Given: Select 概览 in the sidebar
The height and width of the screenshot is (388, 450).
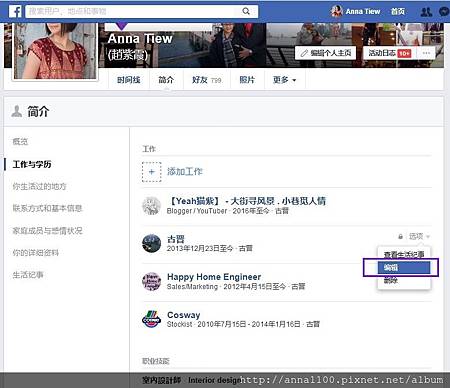Looking at the screenshot, I should pyautogui.click(x=20, y=141).
